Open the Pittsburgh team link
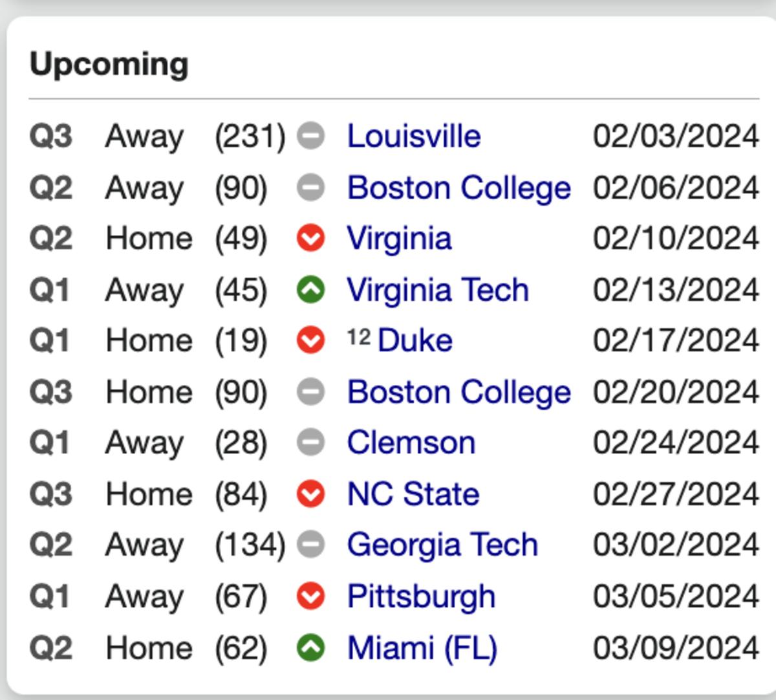776x700 pixels. (x=422, y=596)
